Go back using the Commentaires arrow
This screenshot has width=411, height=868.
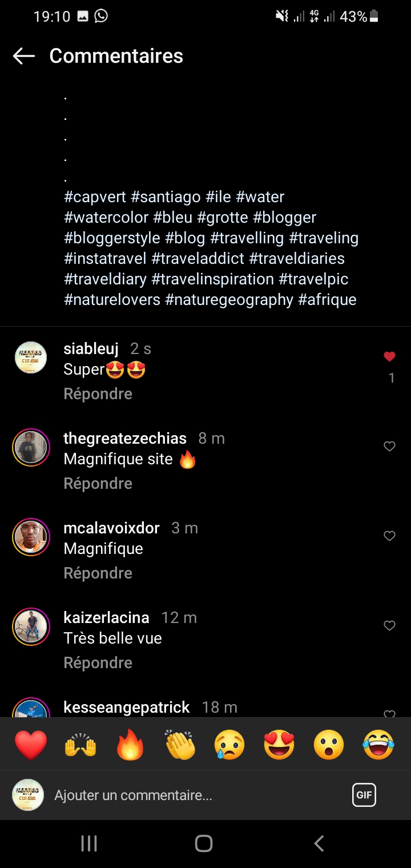click(24, 56)
